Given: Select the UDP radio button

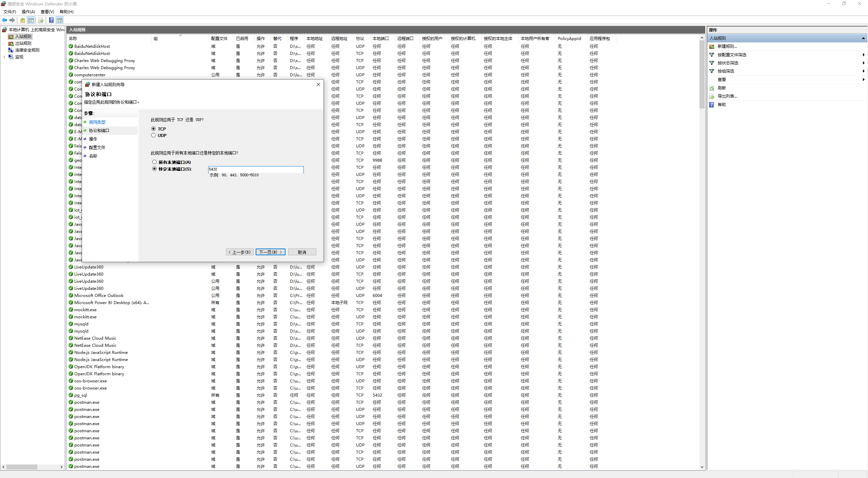Looking at the screenshot, I should coord(154,135).
